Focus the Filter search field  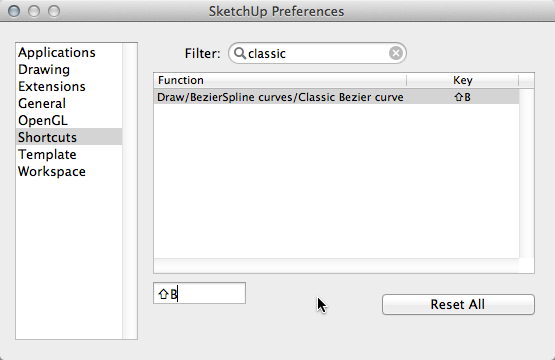pos(317,53)
